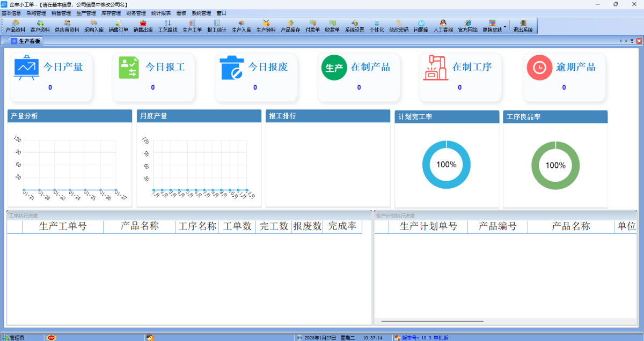The width and height of the screenshot is (644, 341).
Task: Click the 生产计划执行进度 horizontal scrollbar
Action: pyautogui.click(x=432, y=321)
